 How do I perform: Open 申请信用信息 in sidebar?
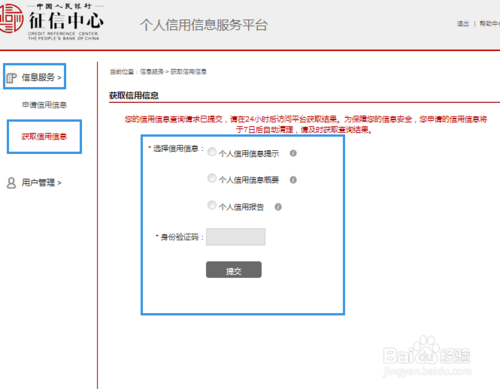pos(44,105)
